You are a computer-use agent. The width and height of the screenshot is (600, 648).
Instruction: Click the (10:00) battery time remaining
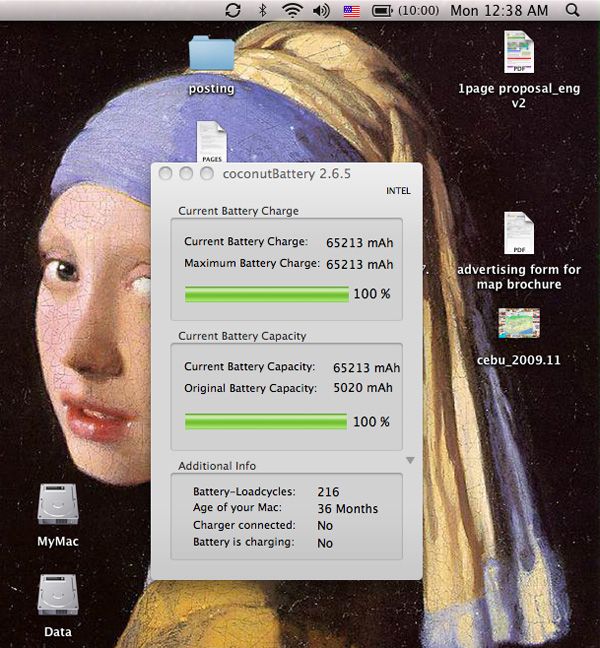click(x=419, y=11)
